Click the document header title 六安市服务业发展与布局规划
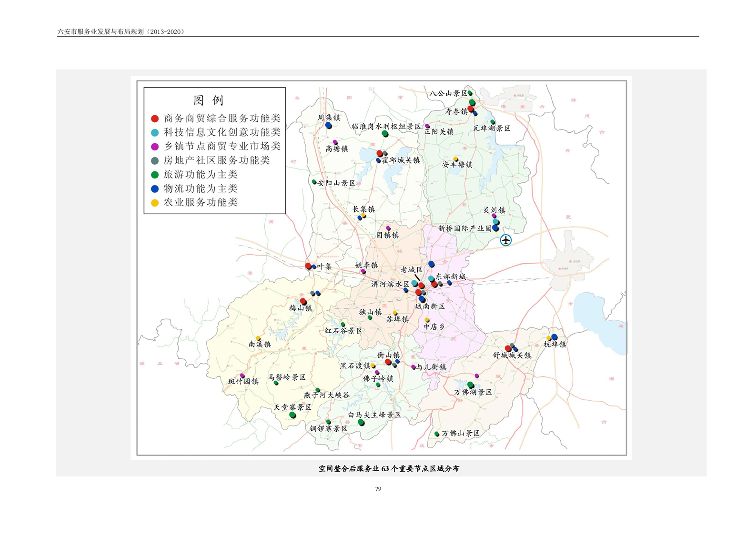Screen dimensions: 756x534 [x=121, y=32]
